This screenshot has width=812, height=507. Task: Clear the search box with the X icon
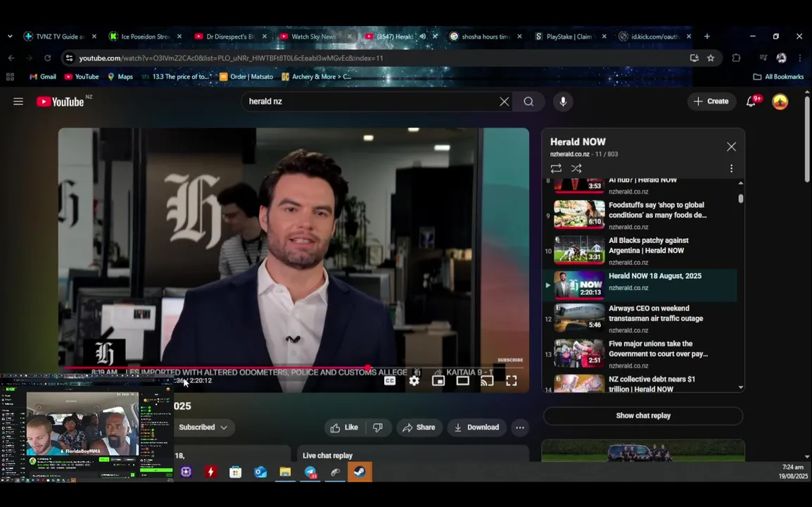pos(505,101)
